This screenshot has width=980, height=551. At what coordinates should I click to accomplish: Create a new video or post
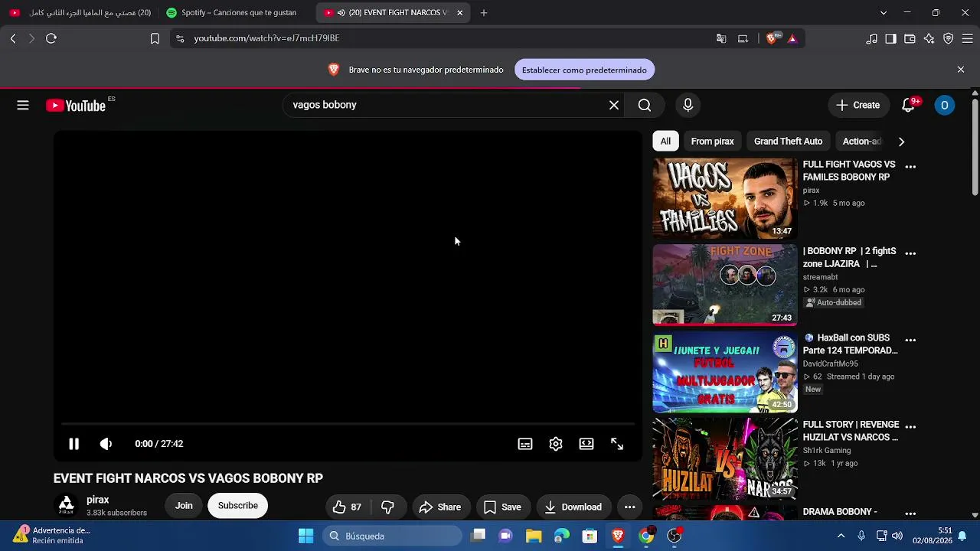point(858,106)
